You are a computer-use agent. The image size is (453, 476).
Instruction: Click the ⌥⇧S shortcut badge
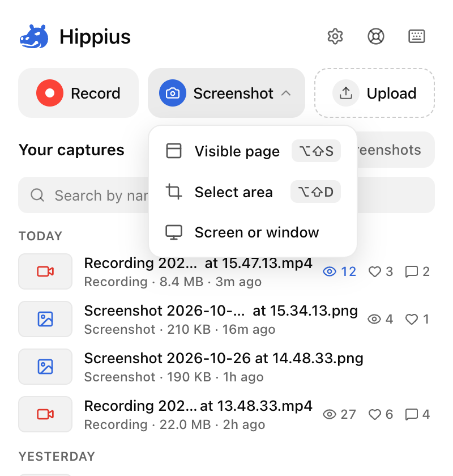click(316, 151)
